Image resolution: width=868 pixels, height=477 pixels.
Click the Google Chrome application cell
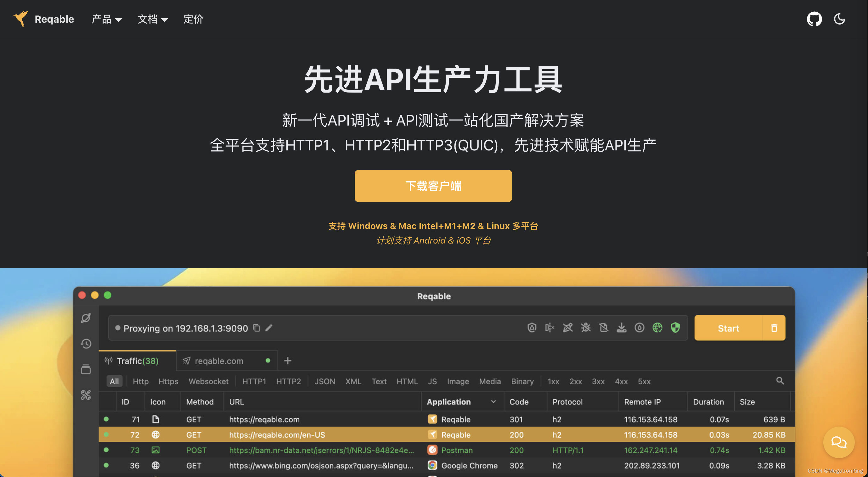(x=462, y=466)
